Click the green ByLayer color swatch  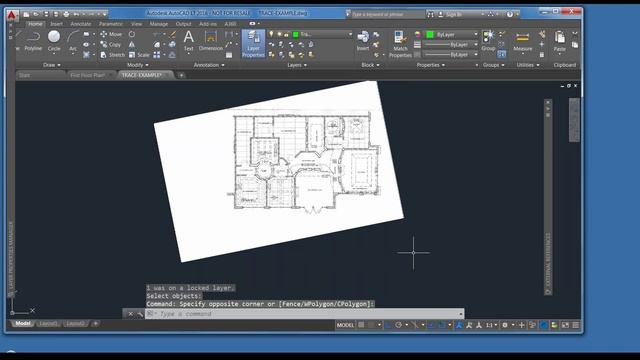tap(430, 35)
